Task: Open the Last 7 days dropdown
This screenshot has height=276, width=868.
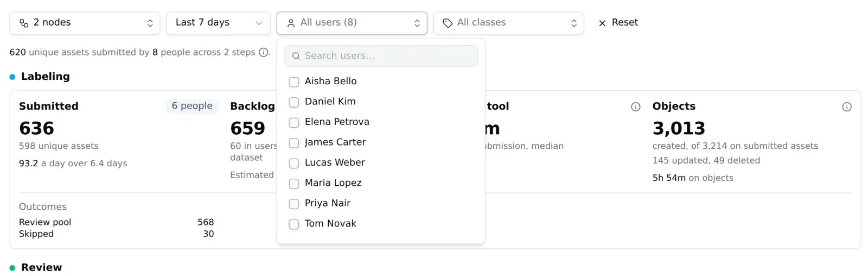Action: 218,23
